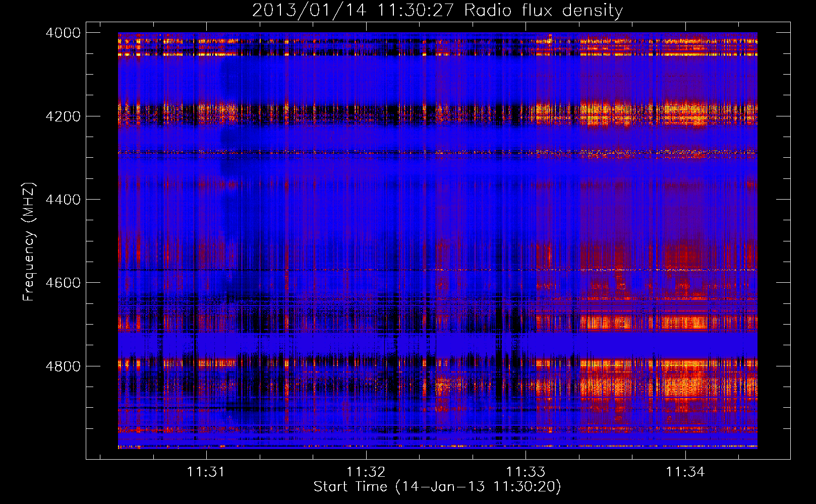Click the '11:34' time axis label
816x504 pixels.
[685, 472]
